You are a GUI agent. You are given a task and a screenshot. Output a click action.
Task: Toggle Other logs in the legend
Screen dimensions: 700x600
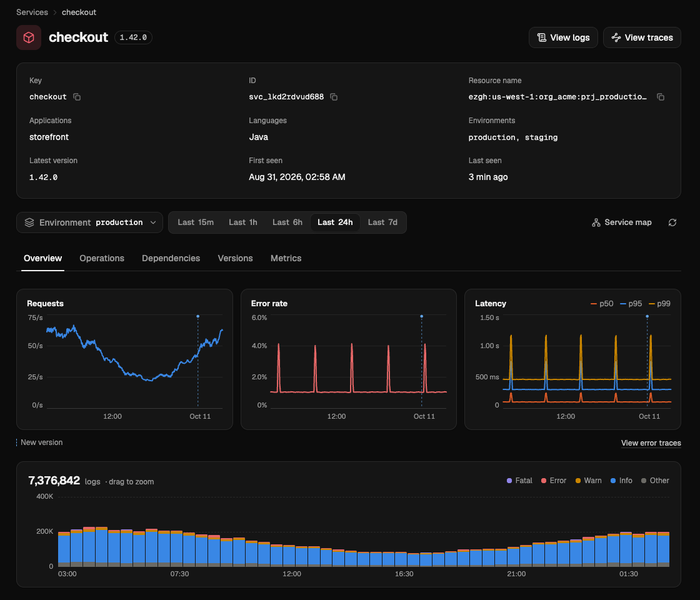click(656, 481)
